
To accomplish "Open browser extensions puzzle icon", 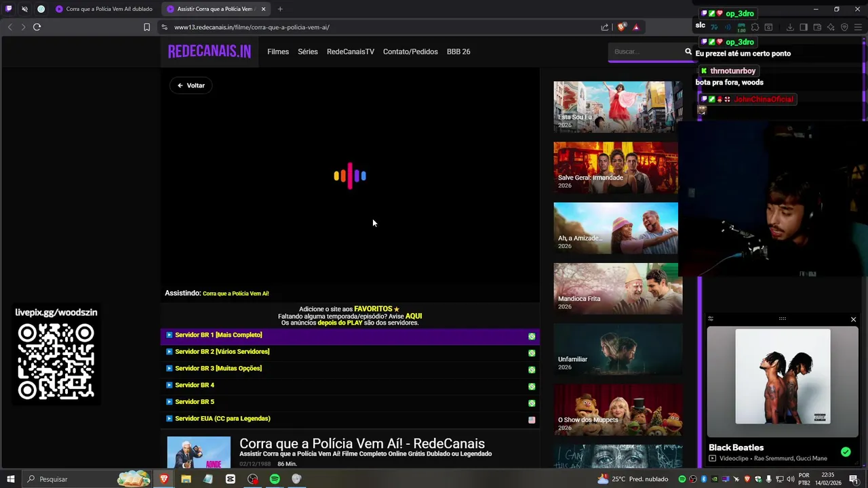I will 755,27.
